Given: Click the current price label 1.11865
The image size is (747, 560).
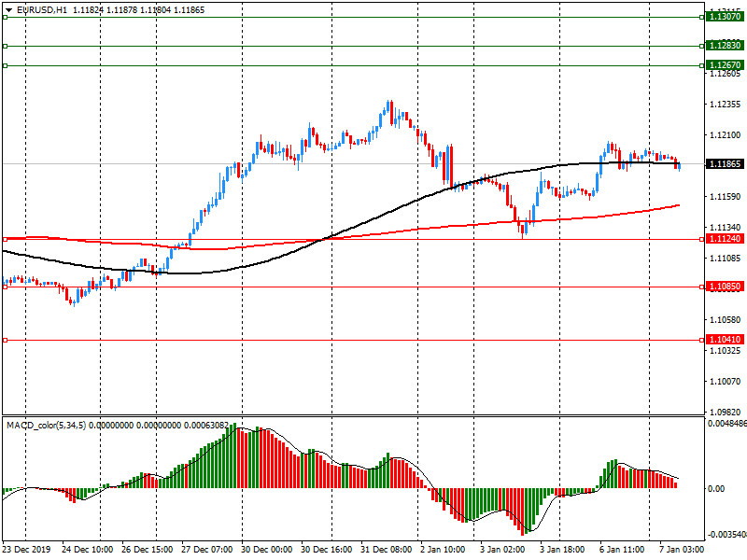Looking at the screenshot, I should pyautogui.click(x=725, y=164).
